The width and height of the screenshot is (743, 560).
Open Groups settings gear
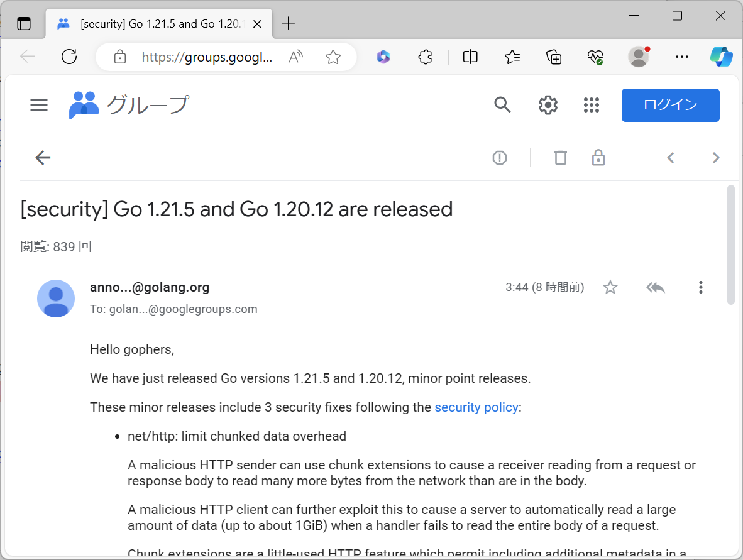pos(548,105)
